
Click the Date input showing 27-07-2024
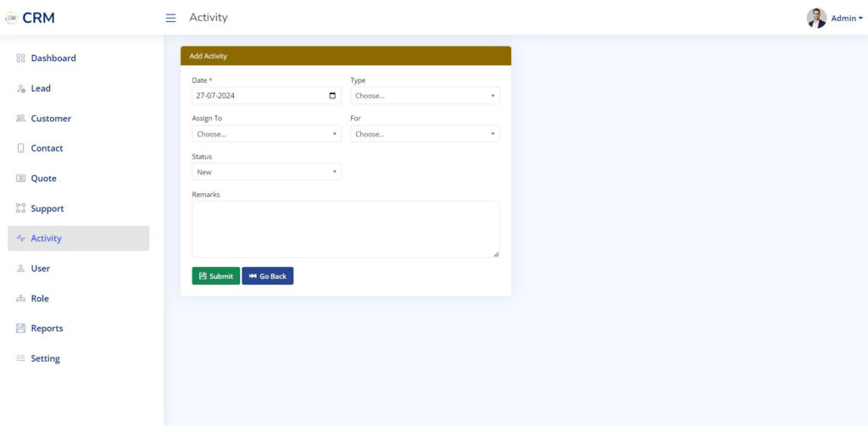coord(266,96)
